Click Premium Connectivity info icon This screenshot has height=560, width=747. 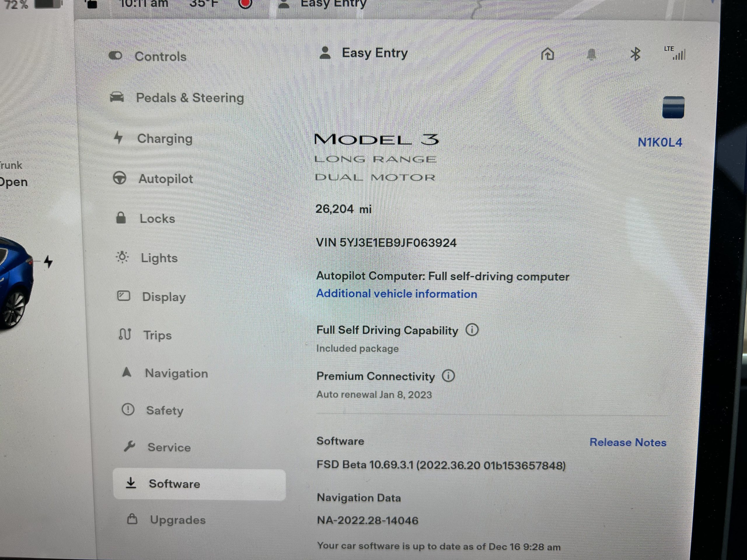point(448,376)
